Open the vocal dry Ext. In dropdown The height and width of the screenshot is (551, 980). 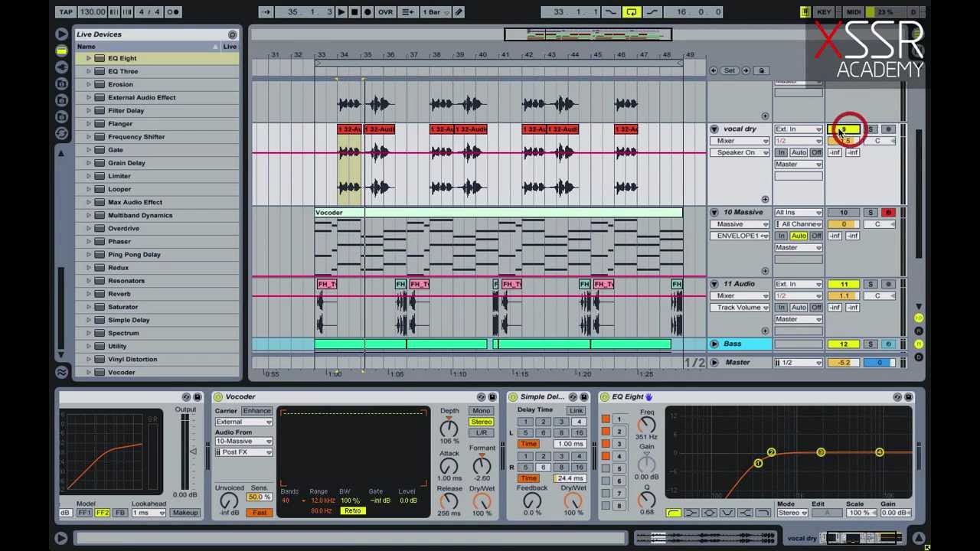pyautogui.click(x=799, y=129)
